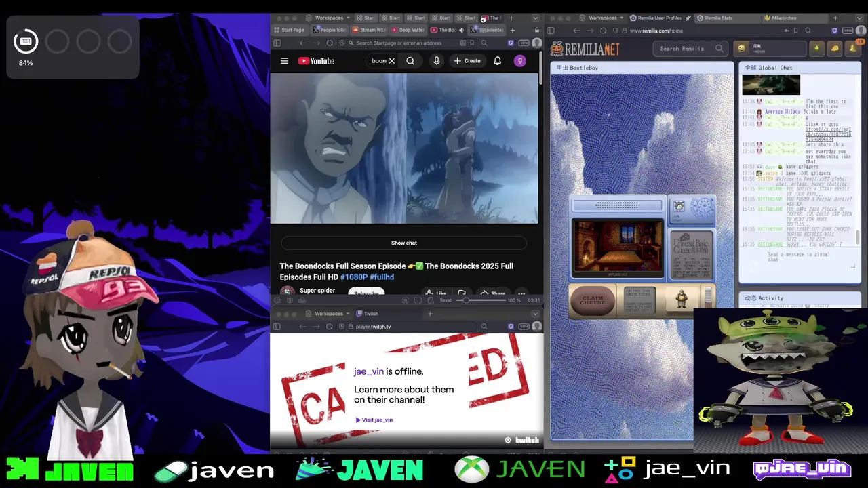The height and width of the screenshot is (488, 868).
Task: Reload the Remilia home page
Action: click(604, 30)
